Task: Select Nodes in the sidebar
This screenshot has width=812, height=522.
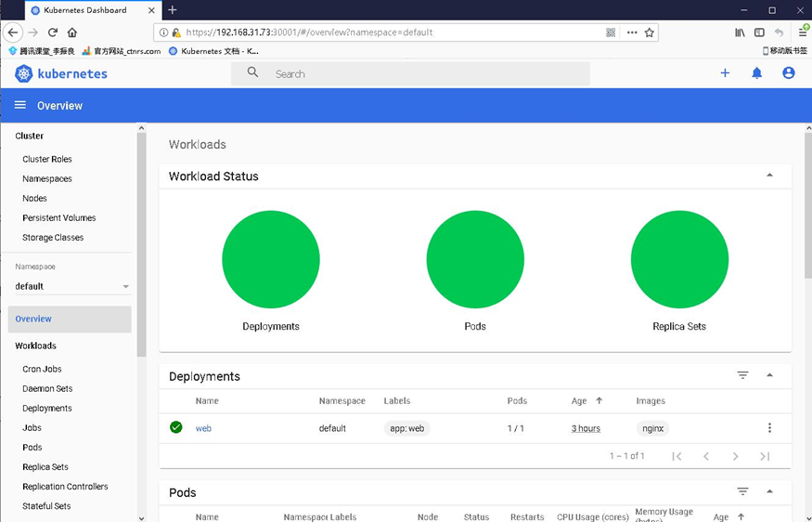Action: click(x=34, y=198)
